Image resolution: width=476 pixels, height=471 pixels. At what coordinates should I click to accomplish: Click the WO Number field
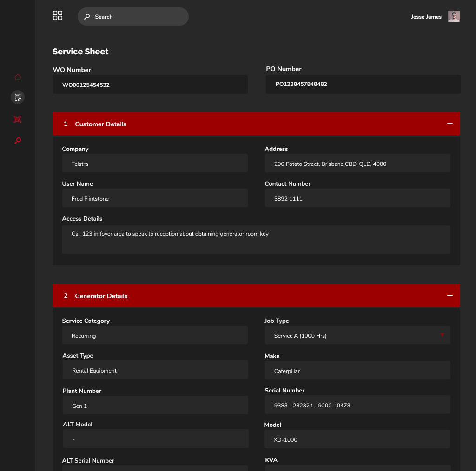pyautogui.click(x=150, y=85)
